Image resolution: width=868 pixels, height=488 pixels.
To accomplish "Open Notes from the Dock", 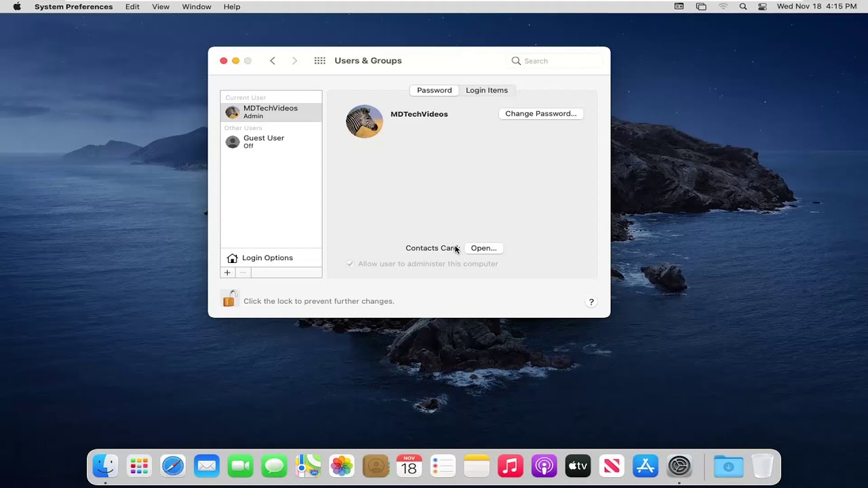I will pyautogui.click(x=477, y=466).
